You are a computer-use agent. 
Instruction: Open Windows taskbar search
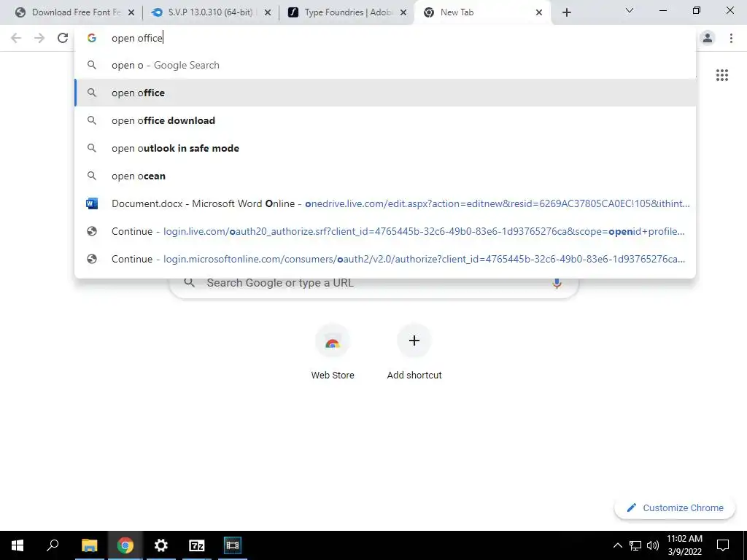tap(53, 545)
